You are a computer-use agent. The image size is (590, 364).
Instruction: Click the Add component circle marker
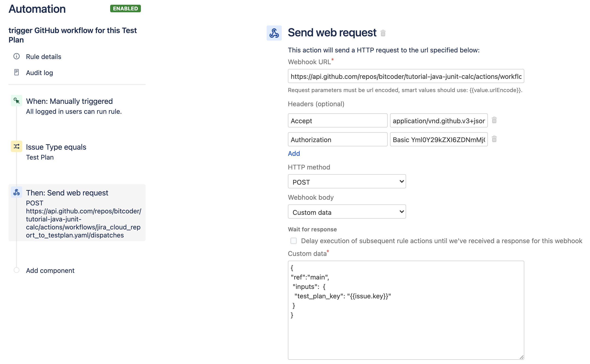click(x=16, y=270)
